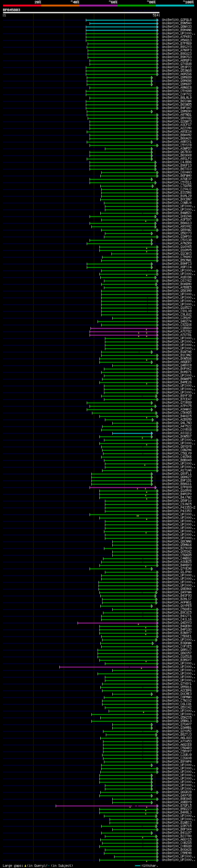
Task: Open the UniRef100_B9N540 hit
Action: click(177, 23)
